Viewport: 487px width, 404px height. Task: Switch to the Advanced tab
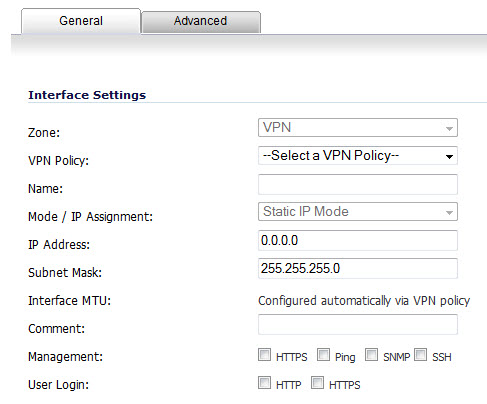coord(201,21)
